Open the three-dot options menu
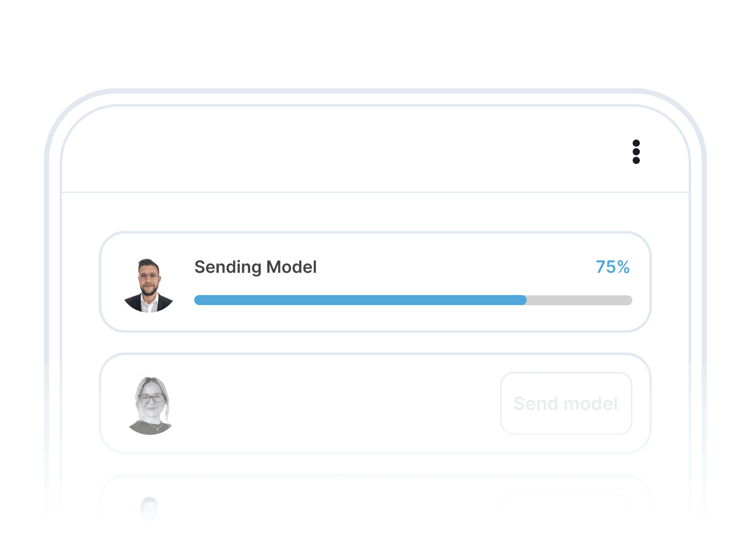This screenshot has width=748, height=560. point(636,152)
